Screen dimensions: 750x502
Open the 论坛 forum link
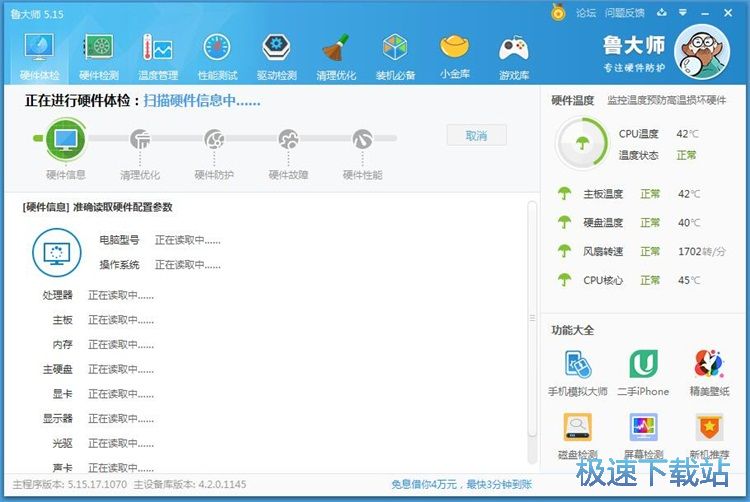point(585,13)
